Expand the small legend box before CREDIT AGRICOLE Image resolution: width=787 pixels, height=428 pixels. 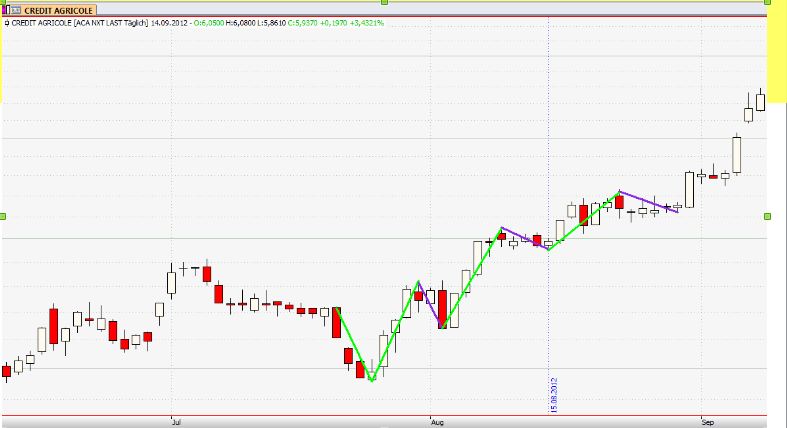pyautogui.click(x=7, y=23)
